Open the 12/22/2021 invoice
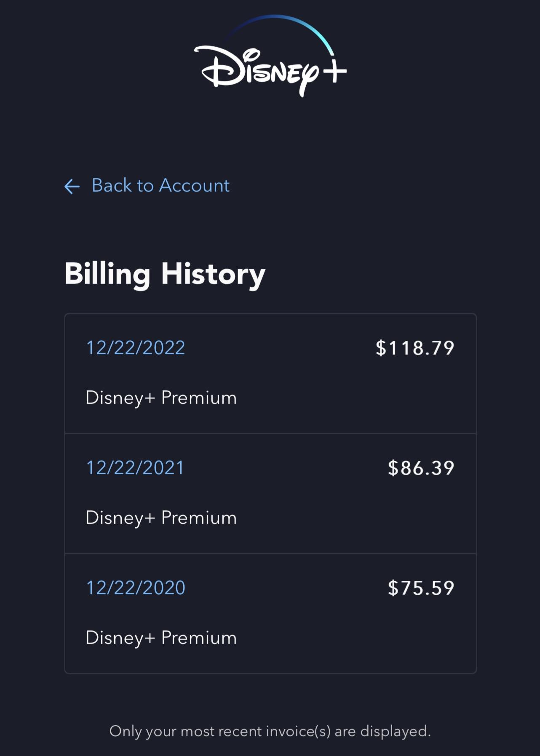The image size is (540, 756). pos(135,467)
